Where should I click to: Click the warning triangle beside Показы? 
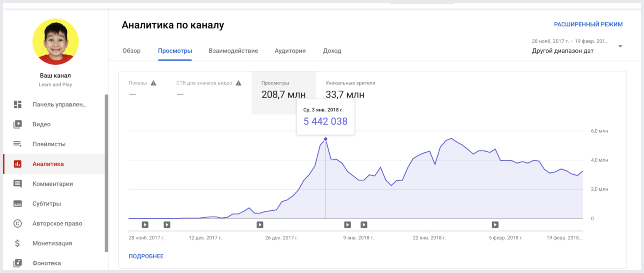pos(153,83)
